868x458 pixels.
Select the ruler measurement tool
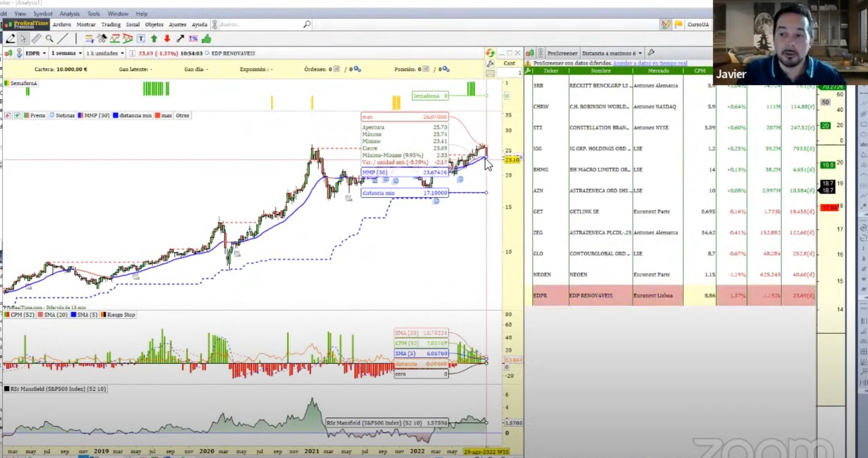[x=36, y=39]
